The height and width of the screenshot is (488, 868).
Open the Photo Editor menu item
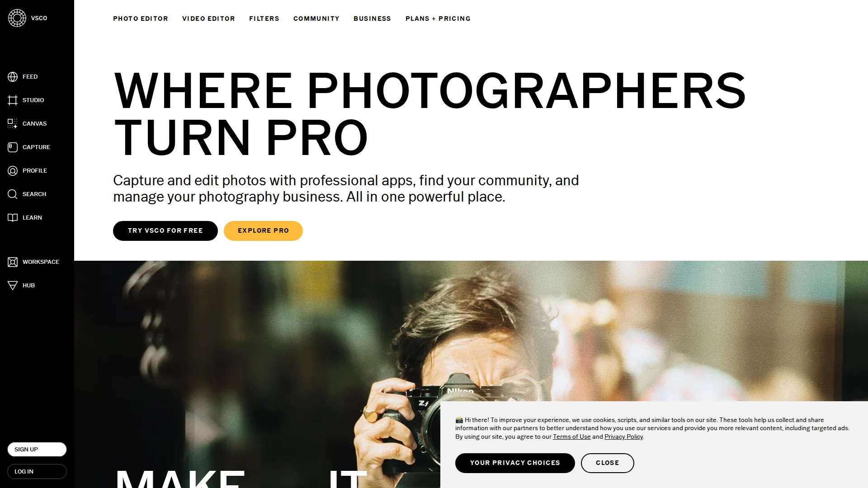(141, 19)
